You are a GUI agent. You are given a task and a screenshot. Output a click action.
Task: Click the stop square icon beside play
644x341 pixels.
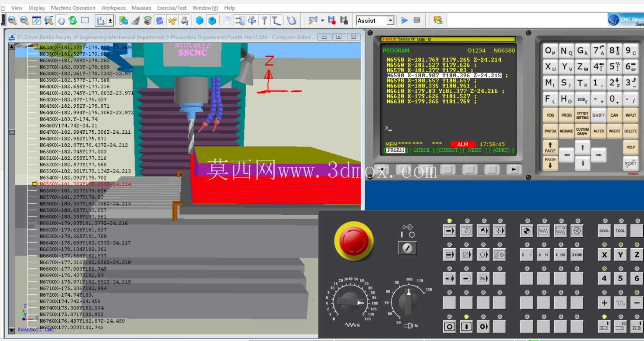click(x=417, y=20)
